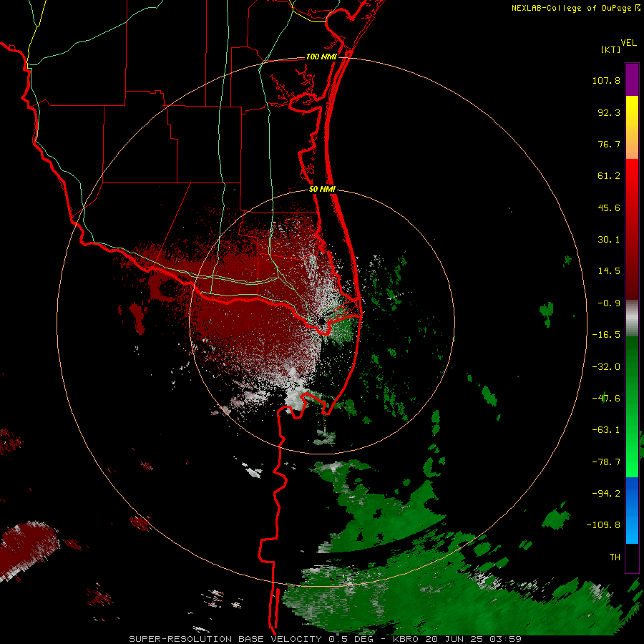Click the 45.6 legend value
Screen dimensions: 644x644
609,208
